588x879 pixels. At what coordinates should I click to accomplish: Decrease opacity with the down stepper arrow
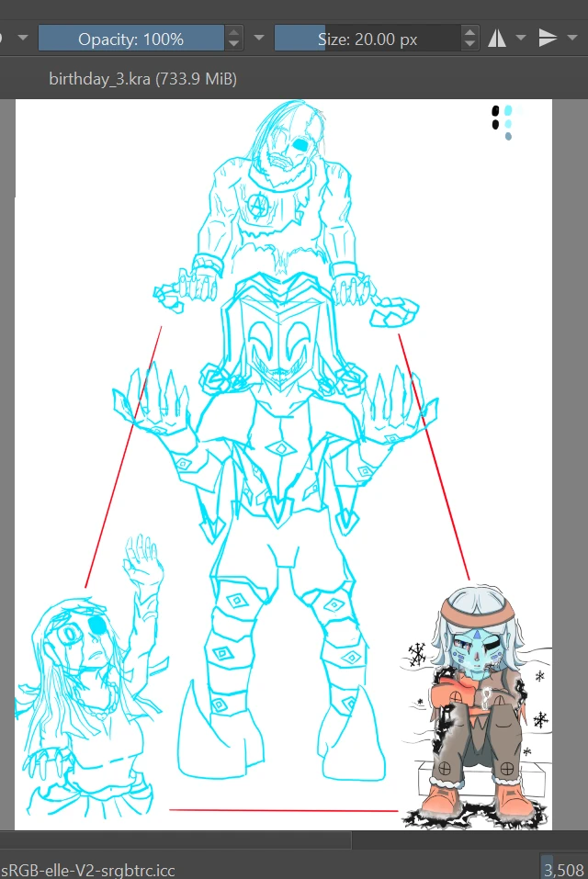[x=234, y=44]
